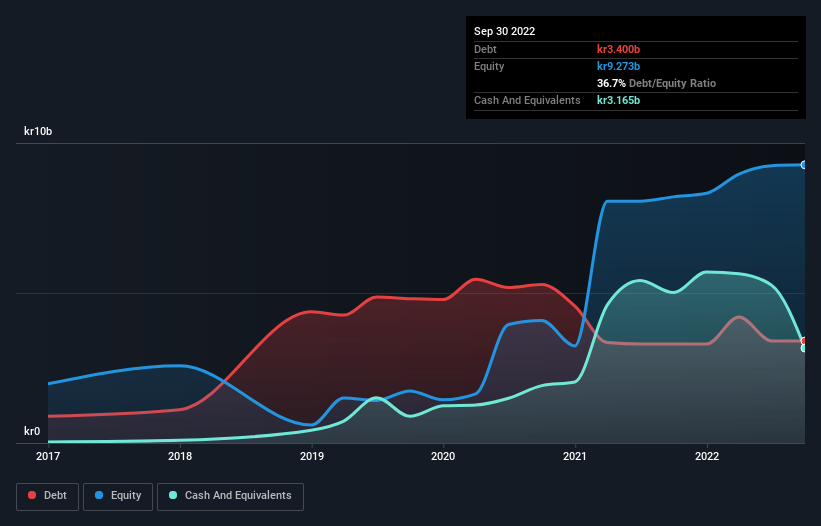This screenshot has width=821, height=526.
Task: Select the 2022 x-axis label
Action: pyautogui.click(x=707, y=456)
